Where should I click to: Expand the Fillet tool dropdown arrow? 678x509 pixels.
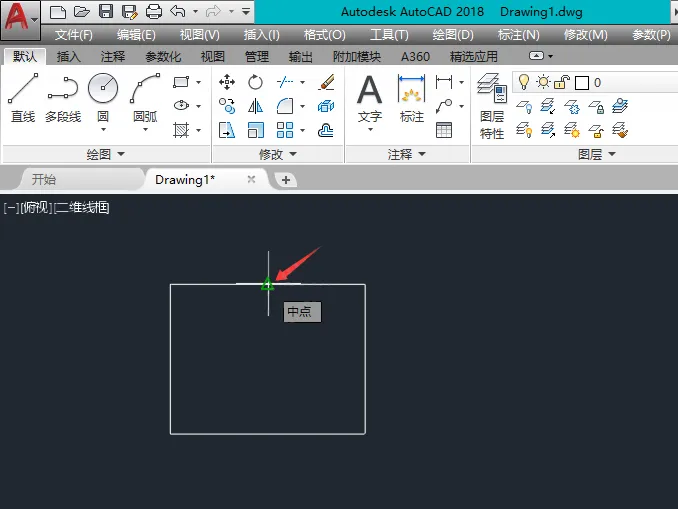(x=302, y=106)
